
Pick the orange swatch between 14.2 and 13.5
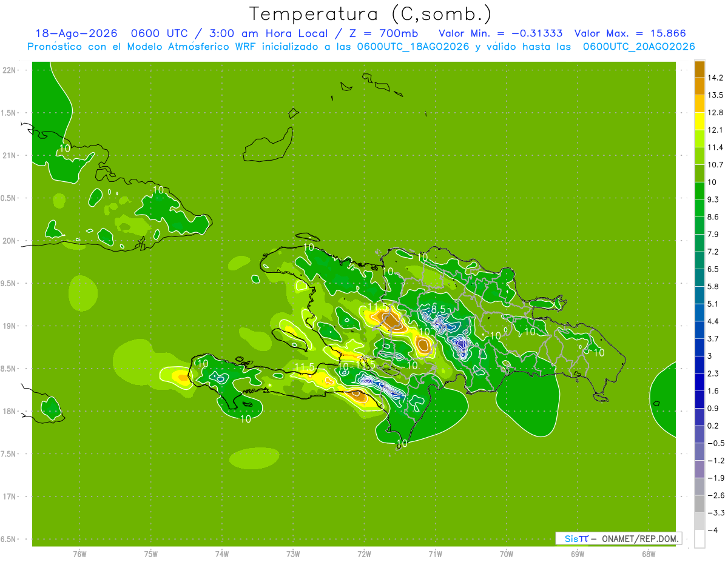pos(699,86)
